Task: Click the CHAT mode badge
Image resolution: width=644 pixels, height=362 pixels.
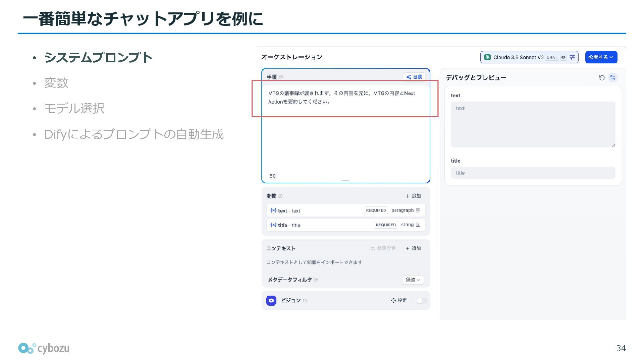Action: pos(552,57)
